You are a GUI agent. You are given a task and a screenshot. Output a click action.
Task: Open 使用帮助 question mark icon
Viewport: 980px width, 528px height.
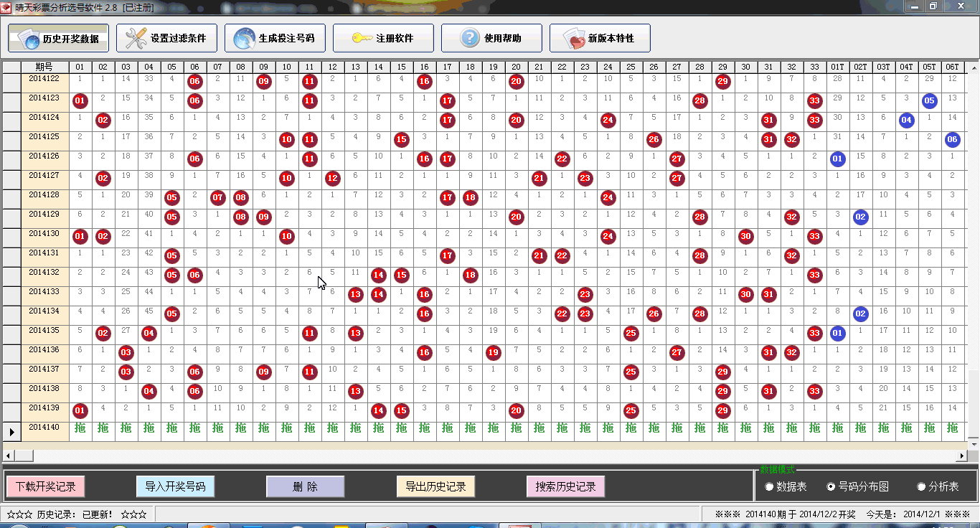point(469,38)
